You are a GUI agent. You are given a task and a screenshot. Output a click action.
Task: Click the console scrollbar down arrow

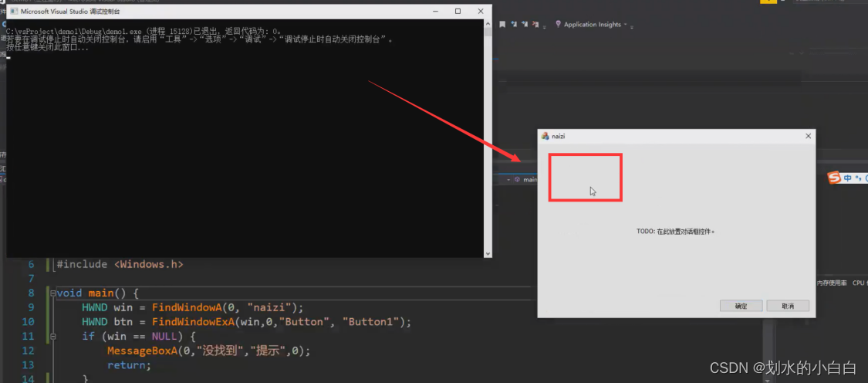[x=488, y=253]
